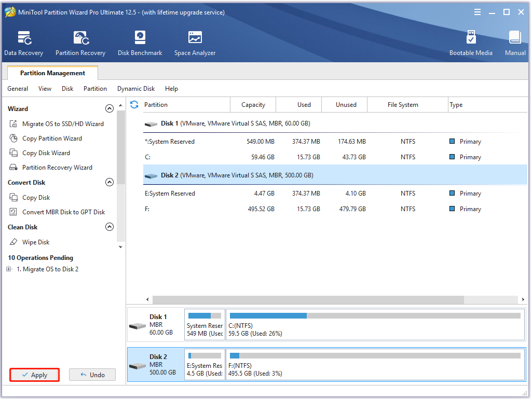Start Migrate OS to SSD/HD Wizard

pyautogui.click(x=63, y=124)
